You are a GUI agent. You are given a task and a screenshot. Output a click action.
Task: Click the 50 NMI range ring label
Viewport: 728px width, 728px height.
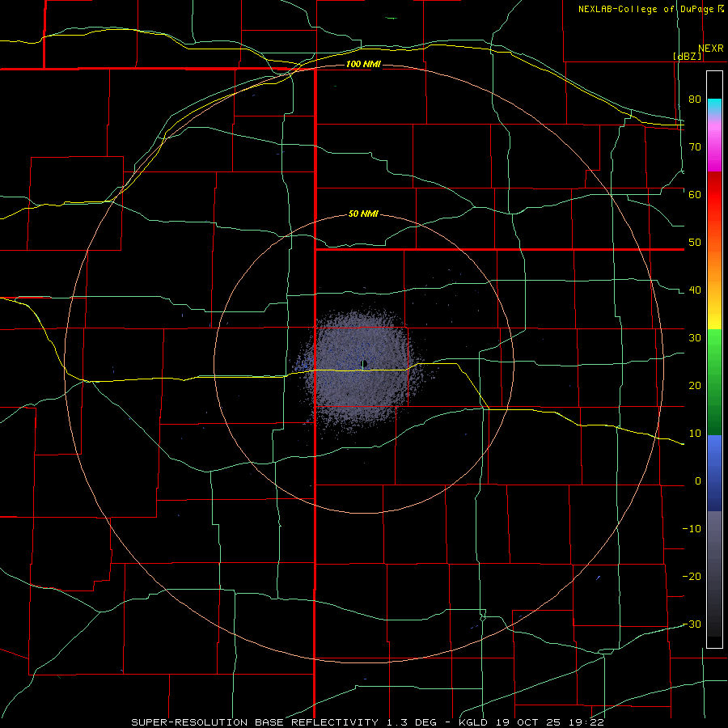[363, 214]
